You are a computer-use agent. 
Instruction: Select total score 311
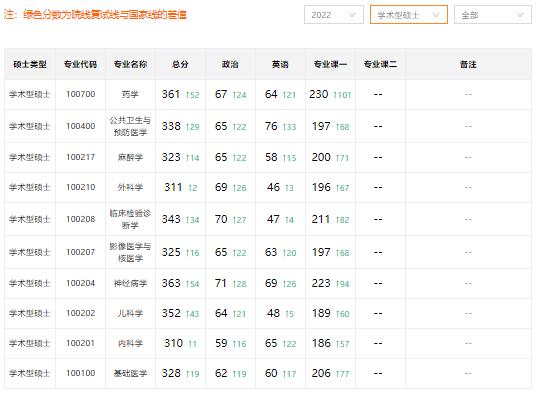(x=173, y=187)
